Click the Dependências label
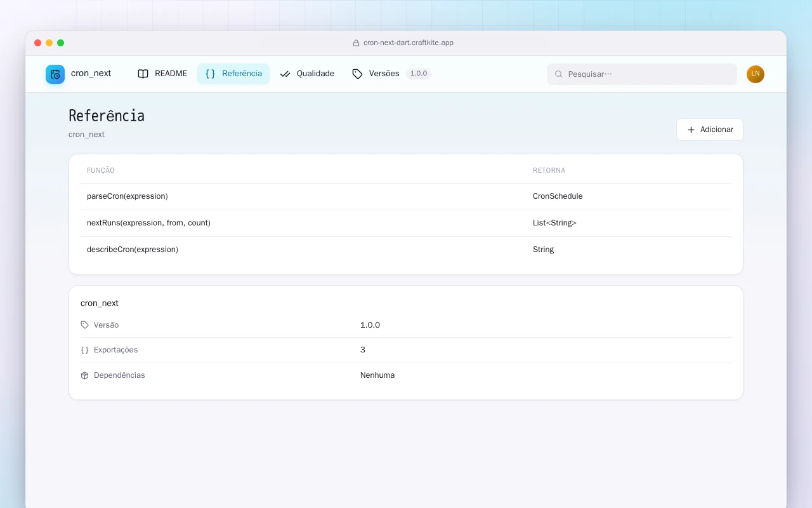This screenshot has width=812, height=508. [119, 375]
